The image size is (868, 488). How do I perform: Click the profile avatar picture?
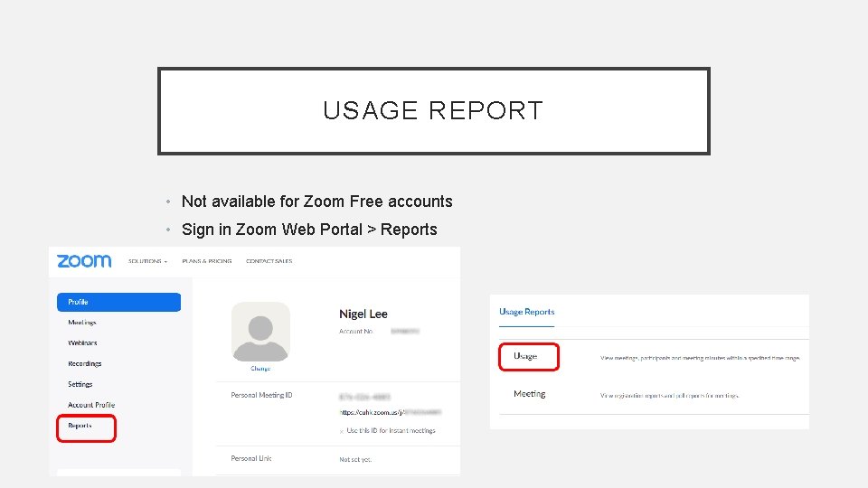coord(260,332)
